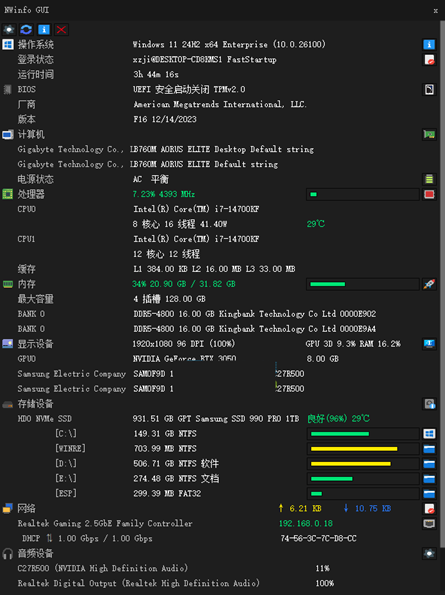Click the network icon beside 网络

pos(8,508)
